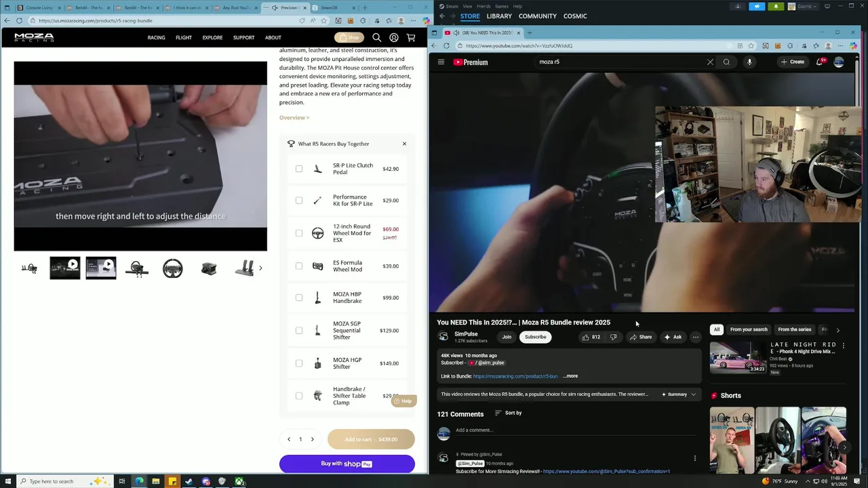868x488 pixels.
Task: Increase quantity with right arrow
Action: [312, 439]
